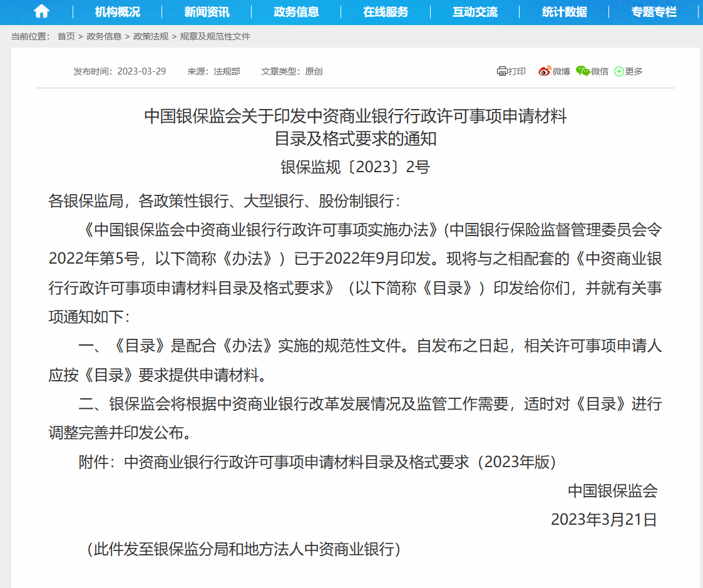The image size is (703, 588).
Task: Share article via Weibo icon
Action: (x=544, y=71)
